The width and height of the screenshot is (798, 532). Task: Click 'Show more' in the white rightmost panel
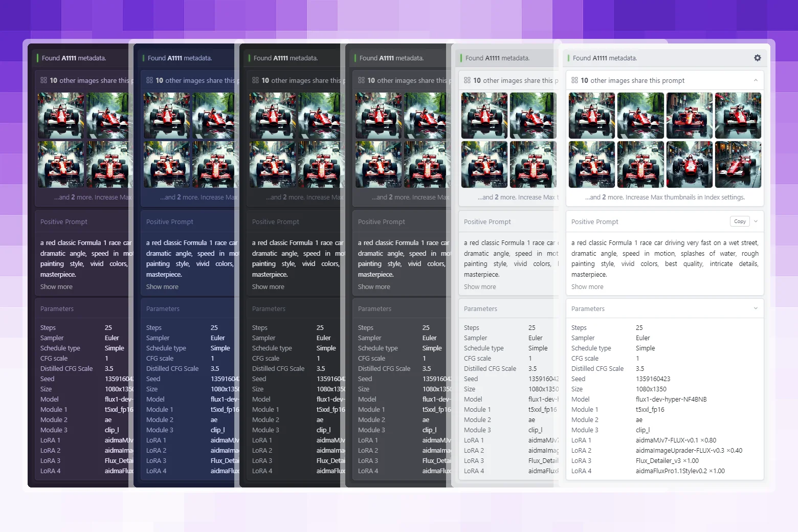pyautogui.click(x=587, y=287)
